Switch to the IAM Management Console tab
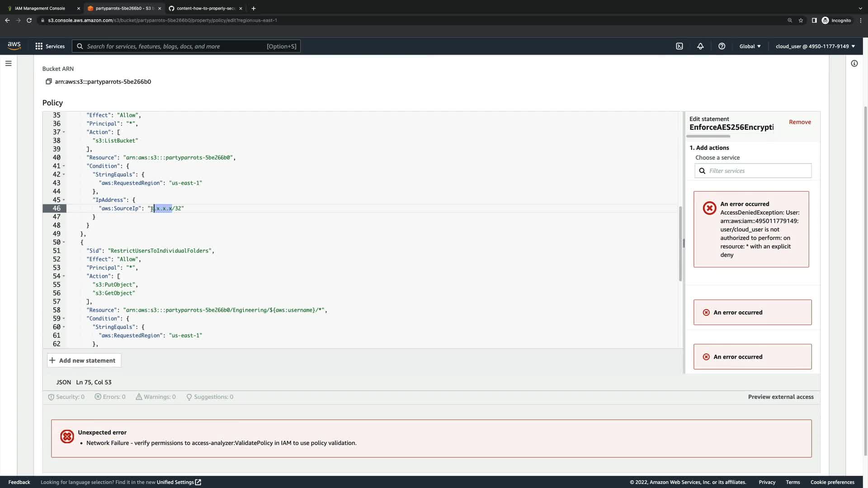The width and height of the screenshot is (868, 488). (40, 8)
